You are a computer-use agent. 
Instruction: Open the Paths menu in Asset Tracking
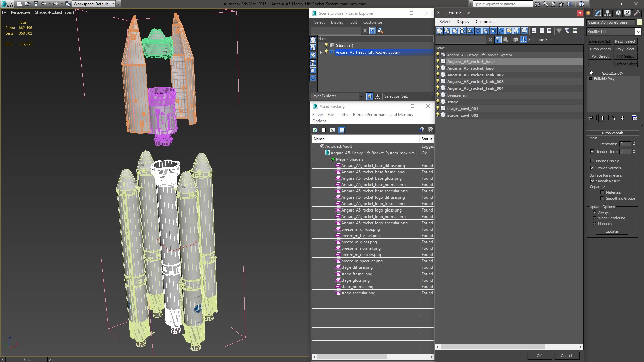tap(343, 115)
